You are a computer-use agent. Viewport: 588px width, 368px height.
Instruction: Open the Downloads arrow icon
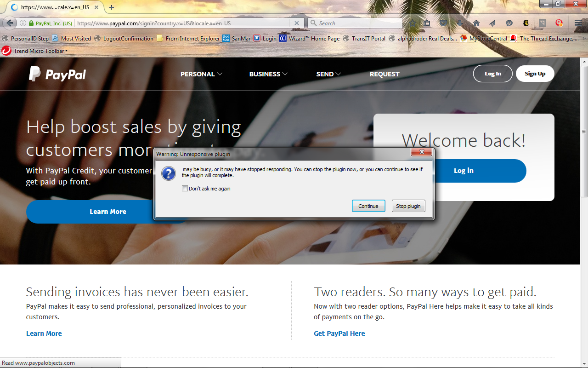[459, 23]
